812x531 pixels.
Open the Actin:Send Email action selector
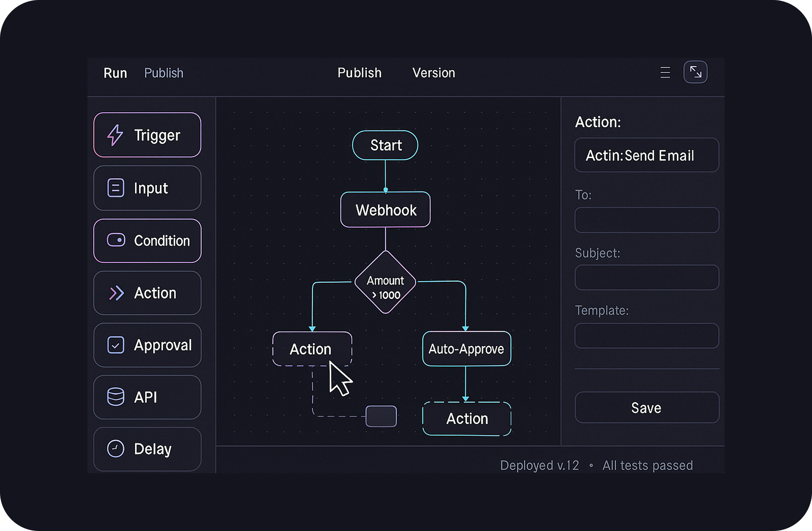(x=646, y=155)
